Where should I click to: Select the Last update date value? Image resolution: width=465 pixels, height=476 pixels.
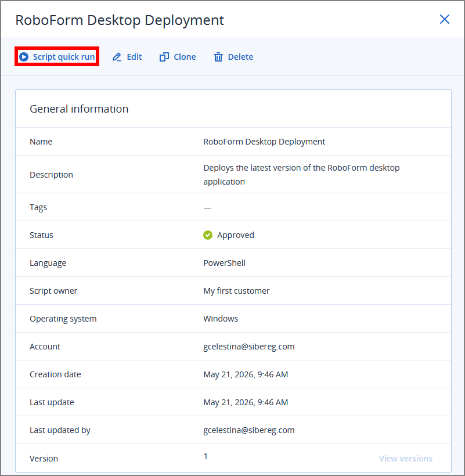246,402
